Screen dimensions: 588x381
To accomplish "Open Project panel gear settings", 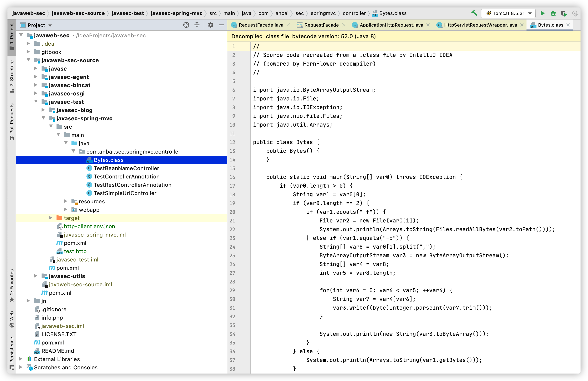I will click(x=210, y=25).
